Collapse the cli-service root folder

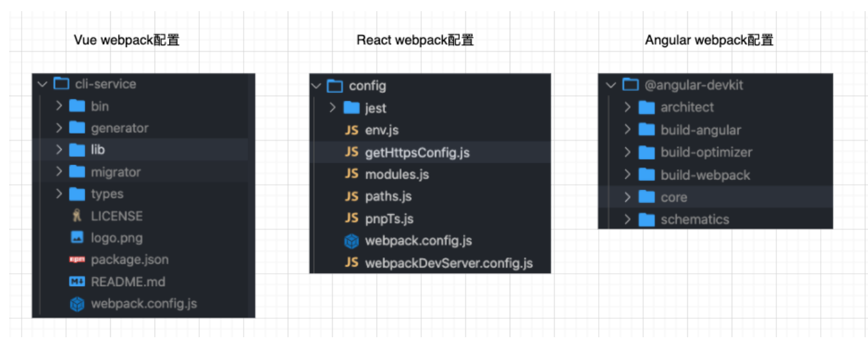tap(43, 84)
